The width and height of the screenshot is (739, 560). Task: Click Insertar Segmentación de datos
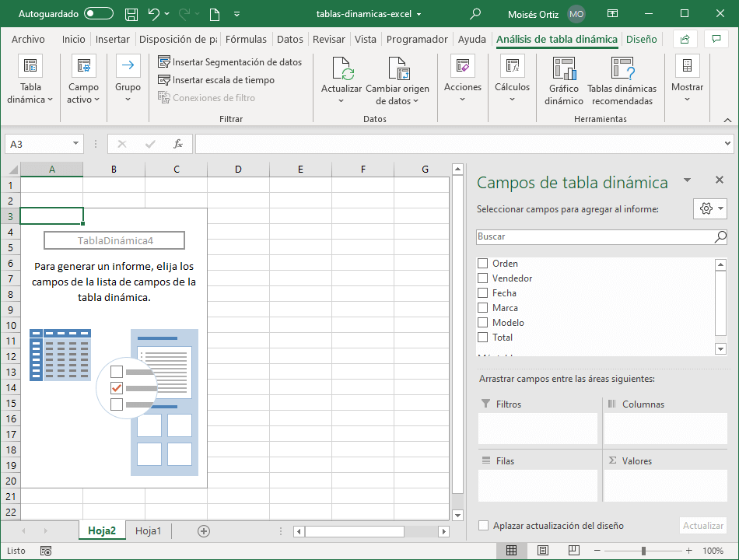(230, 61)
